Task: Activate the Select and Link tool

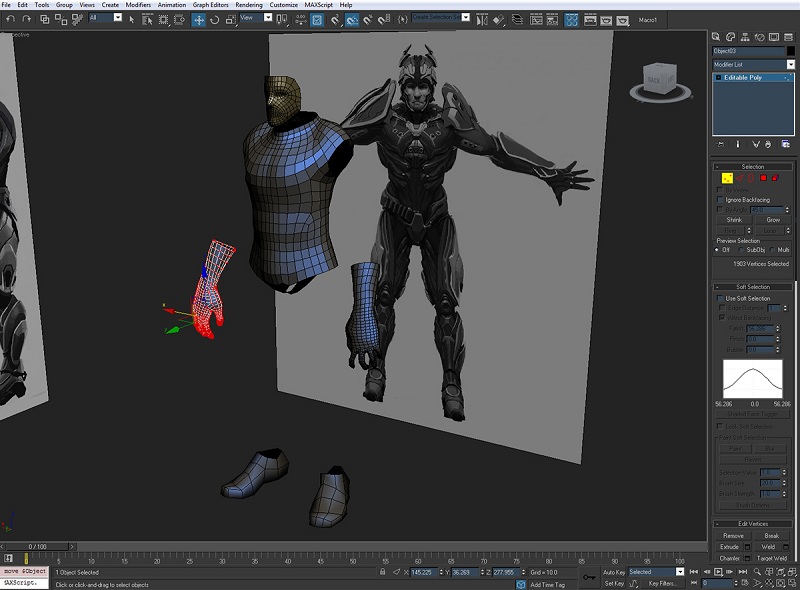Action: pos(45,19)
